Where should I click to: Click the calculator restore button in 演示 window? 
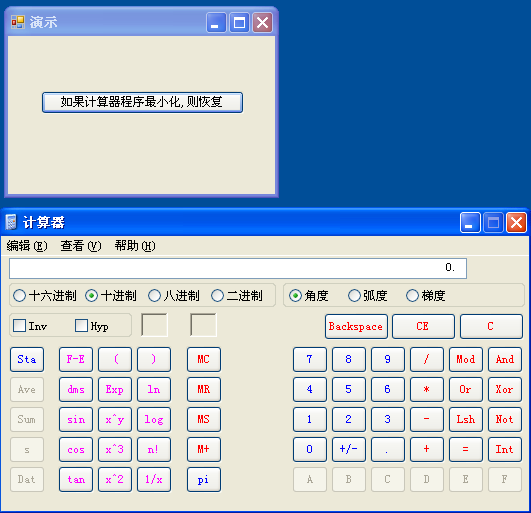pos(142,102)
